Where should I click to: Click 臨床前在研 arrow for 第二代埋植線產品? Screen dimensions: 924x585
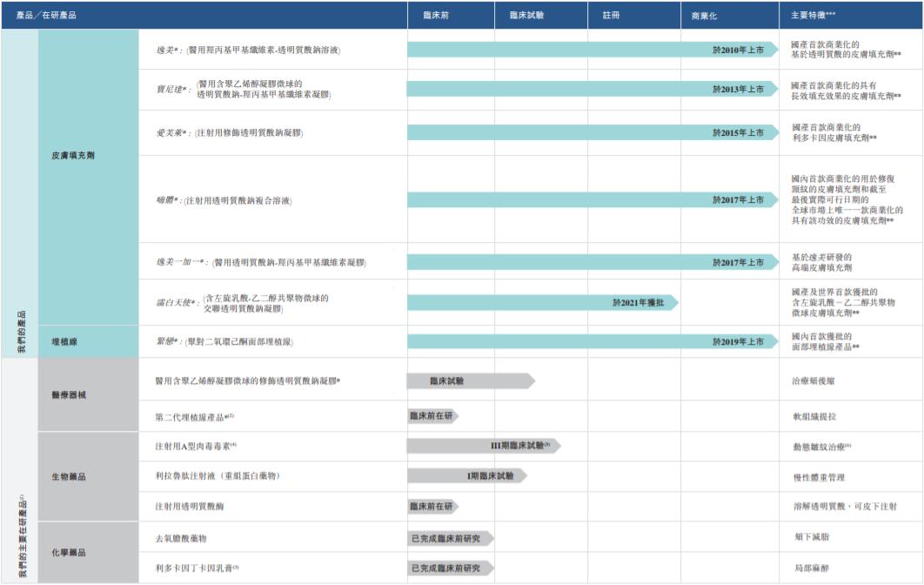coord(432,416)
